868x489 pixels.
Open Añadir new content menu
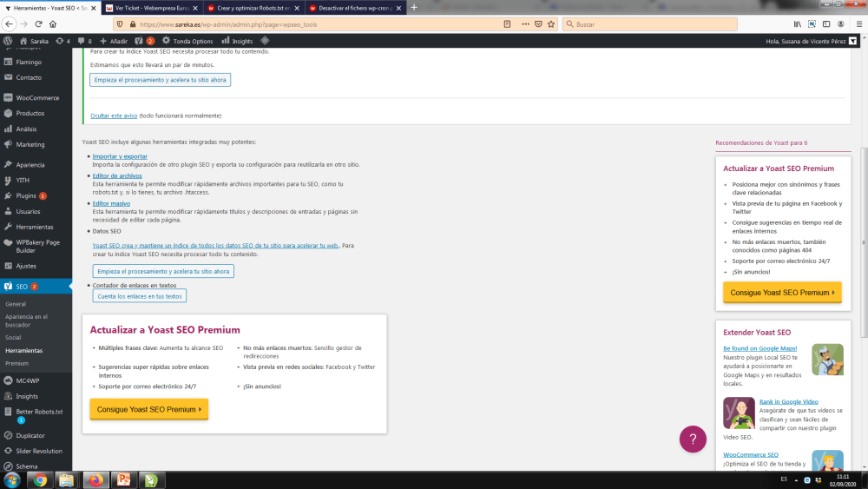click(x=114, y=41)
